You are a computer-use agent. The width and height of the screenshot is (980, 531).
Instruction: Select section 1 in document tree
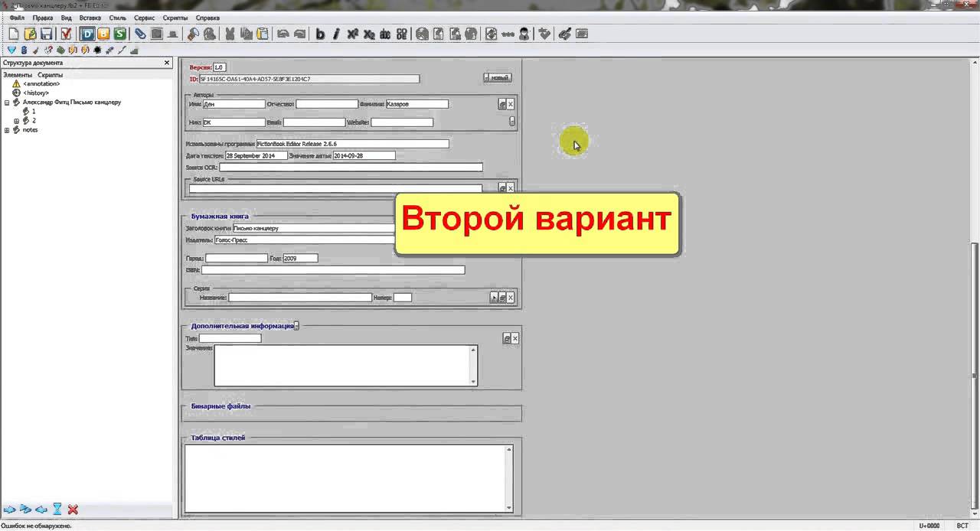tap(34, 112)
